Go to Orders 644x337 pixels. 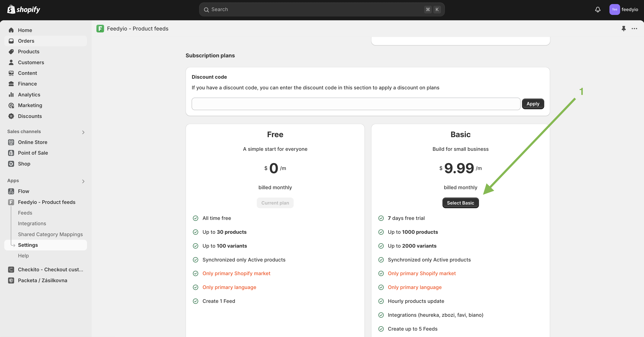45,41
